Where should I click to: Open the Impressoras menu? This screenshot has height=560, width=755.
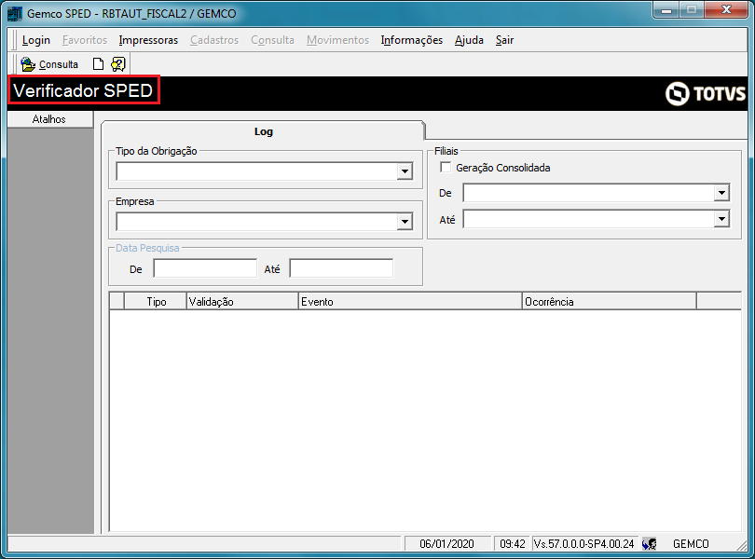pos(148,40)
